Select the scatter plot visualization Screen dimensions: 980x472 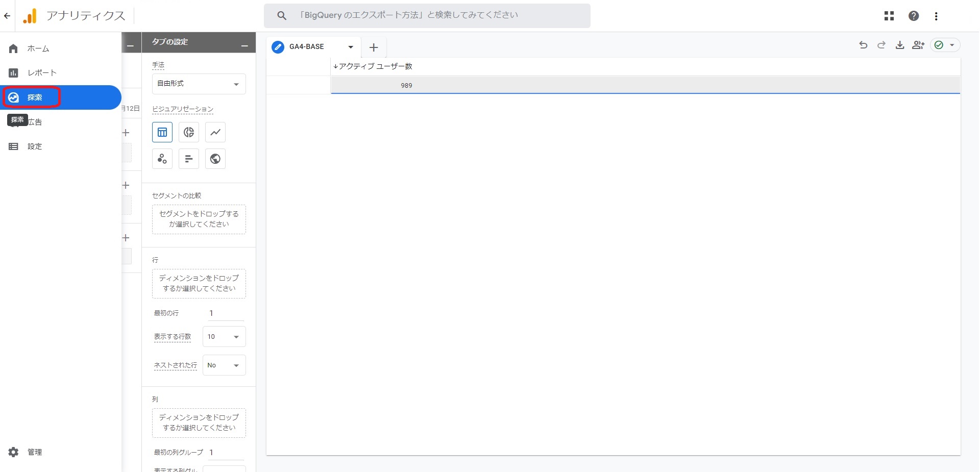click(x=162, y=159)
